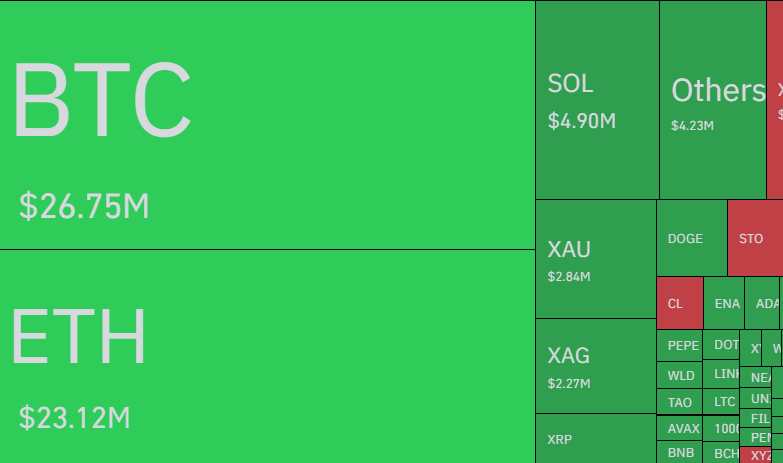Select the XAU gold tile
The image size is (783, 463).
595,259
